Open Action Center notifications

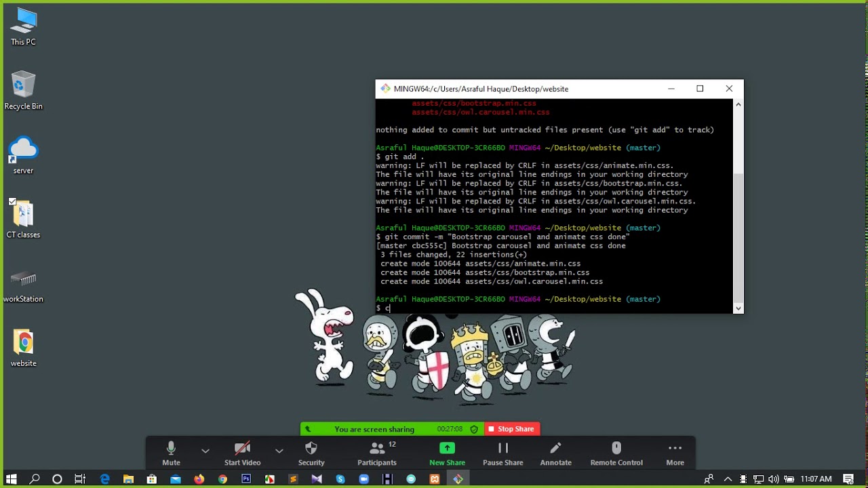(848, 479)
